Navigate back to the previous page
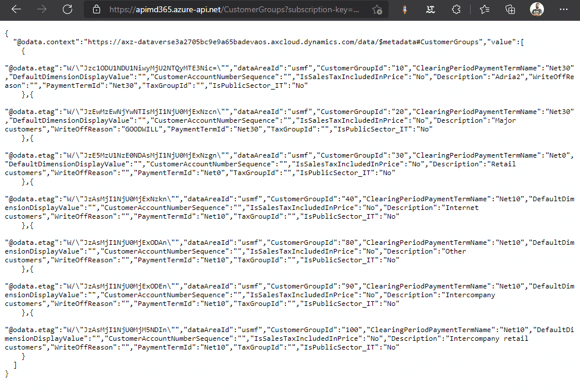This screenshot has width=580, height=392. [15, 9]
